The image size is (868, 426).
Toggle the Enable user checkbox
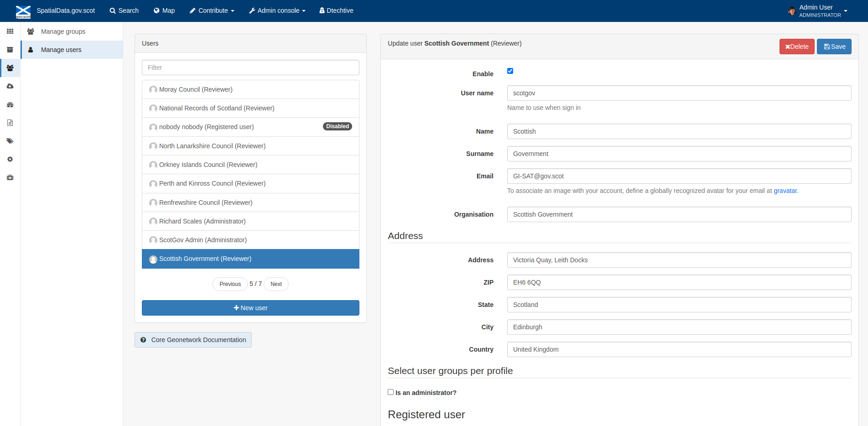tap(510, 71)
